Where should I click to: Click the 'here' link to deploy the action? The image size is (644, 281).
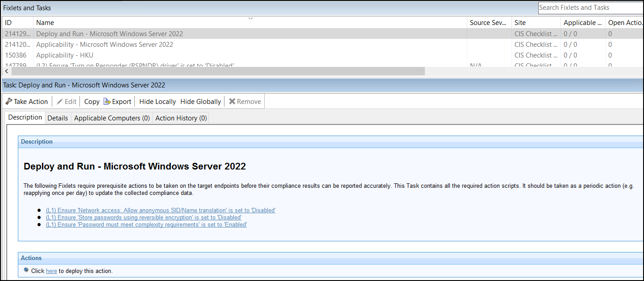click(51, 271)
